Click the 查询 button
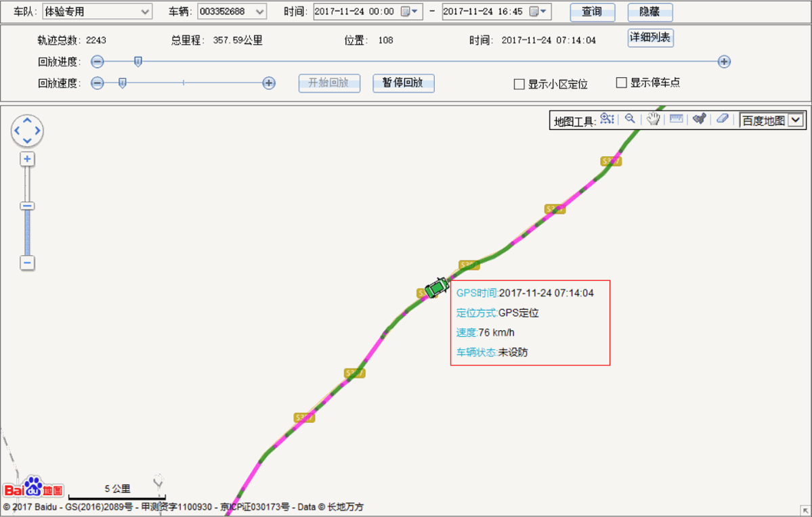The image size is (812, 517). click(592, 12)
